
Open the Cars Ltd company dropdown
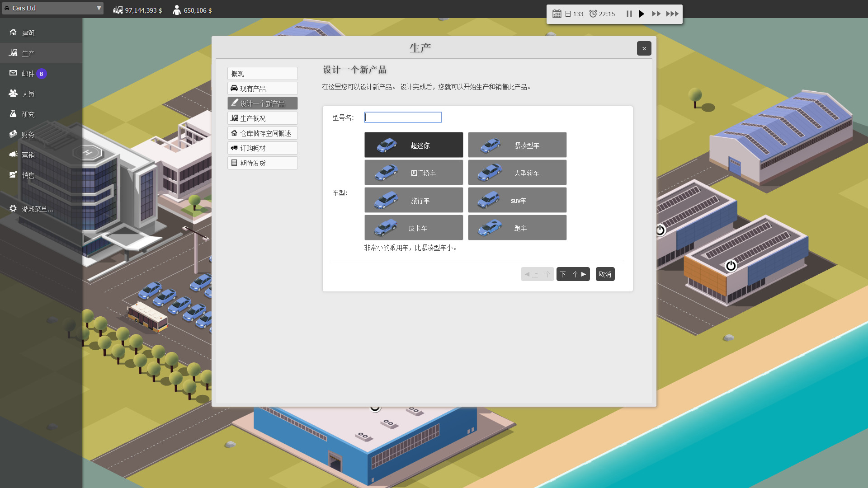(52, 8)
